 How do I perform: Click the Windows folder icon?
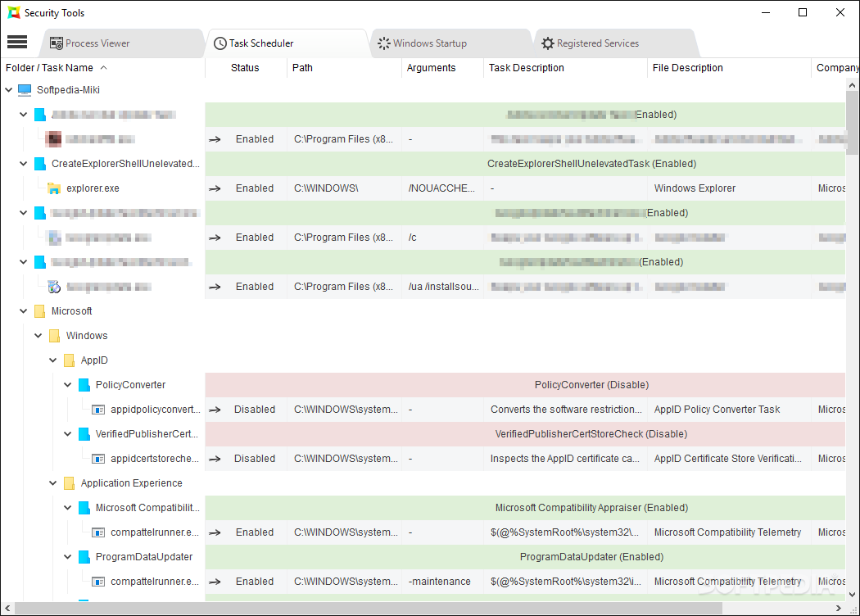point(54,336)
